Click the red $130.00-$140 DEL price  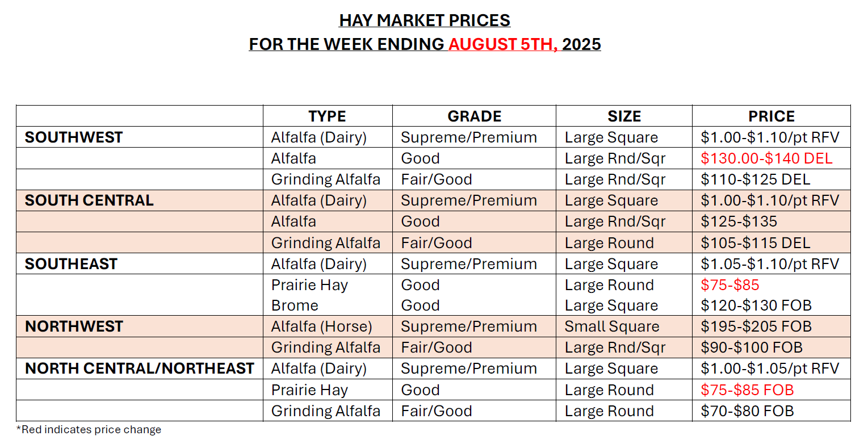click(766, 158)
